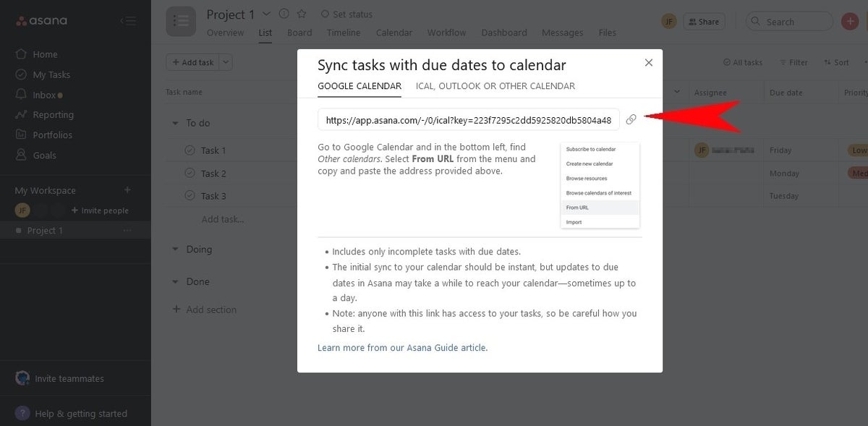Switch to List tab
The image size is (868, 426).
tap(265, 33)
